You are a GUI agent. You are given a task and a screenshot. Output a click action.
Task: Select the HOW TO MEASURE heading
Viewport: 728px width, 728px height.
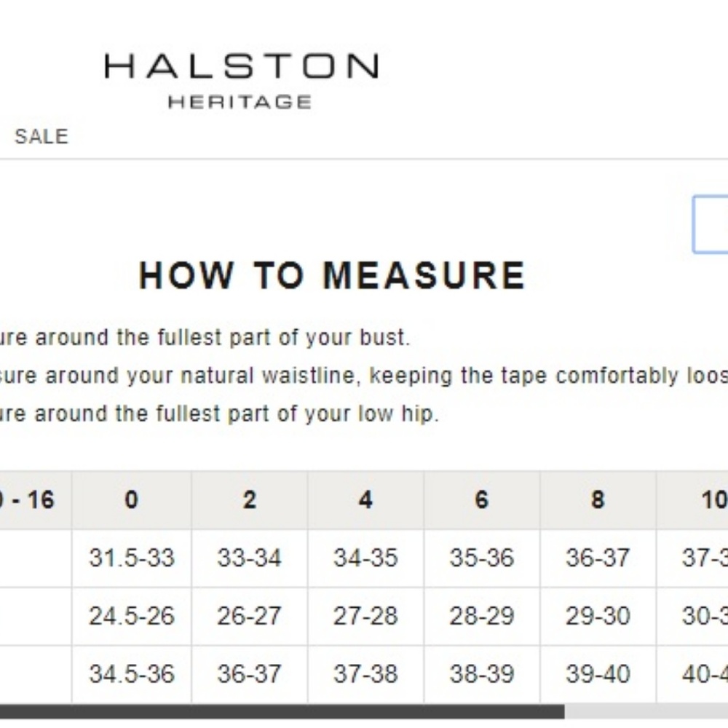pyautogui.click(x=333, y=275)
